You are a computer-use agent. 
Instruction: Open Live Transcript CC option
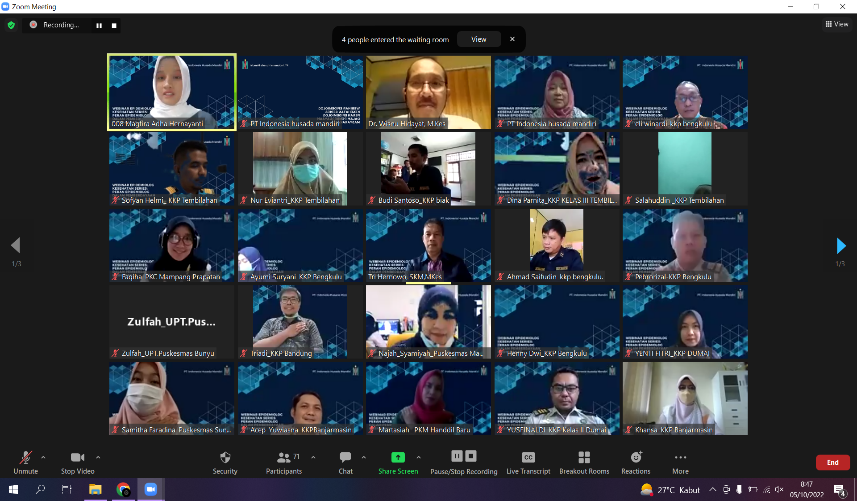tap(528, 462)
